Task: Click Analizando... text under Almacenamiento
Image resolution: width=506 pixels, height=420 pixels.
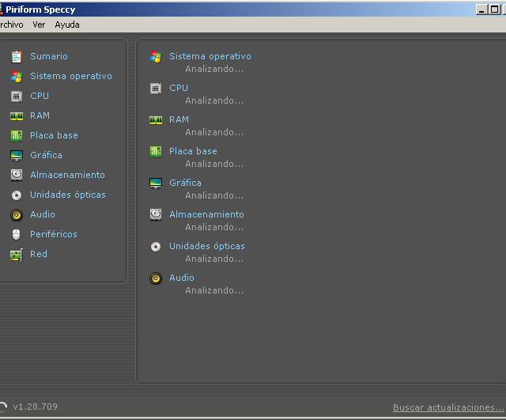Action: point(214,227)
